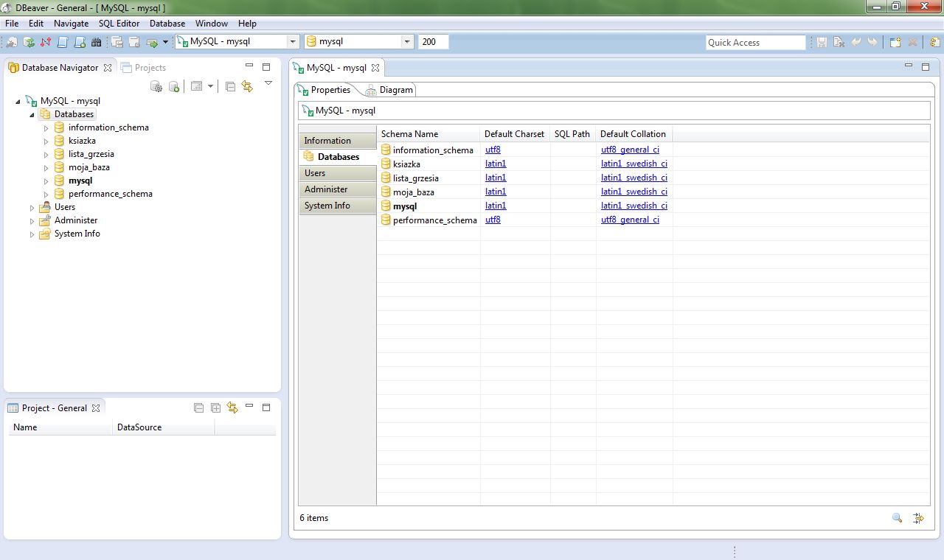
Task: Expand information_schema in navigator tree
Action: point(46,128)
